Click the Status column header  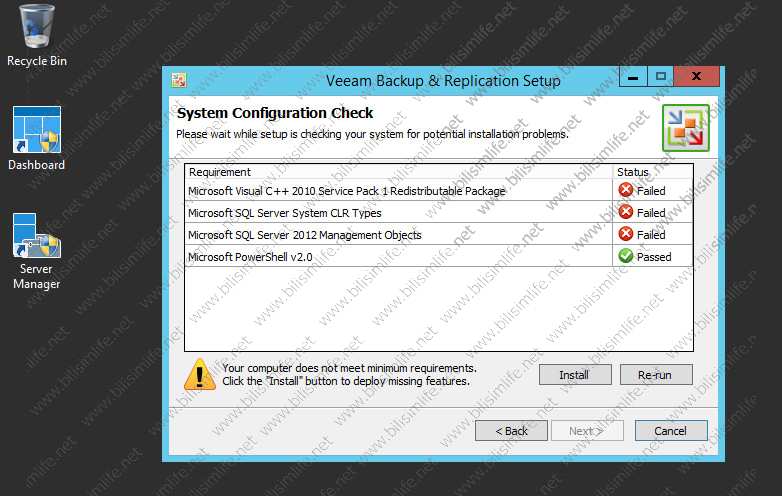tap(653, 172)
